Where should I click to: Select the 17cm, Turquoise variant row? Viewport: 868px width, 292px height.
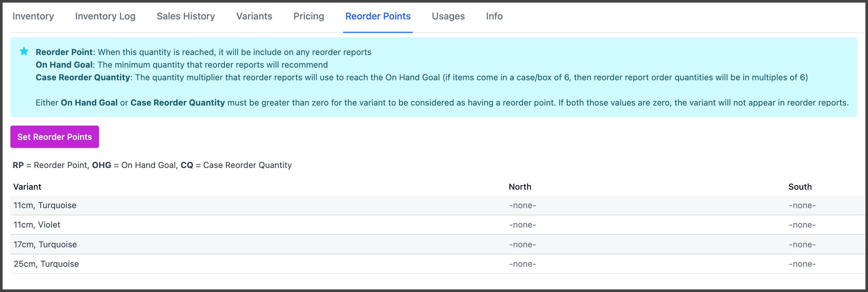tap(437, 244)
